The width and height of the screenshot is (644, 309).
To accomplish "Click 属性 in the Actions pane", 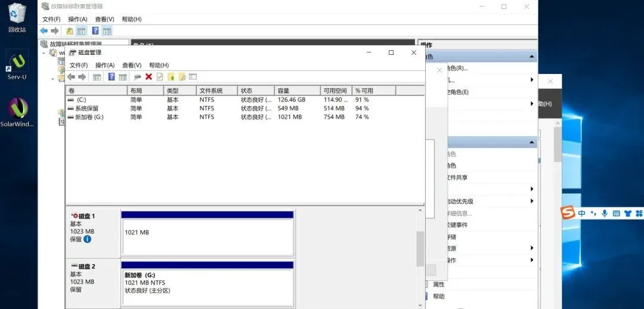I will click(x=439, y=285).
